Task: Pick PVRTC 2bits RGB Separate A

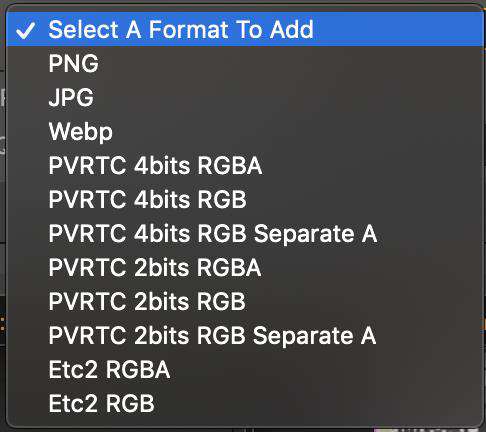Action: tap(245, 335)
